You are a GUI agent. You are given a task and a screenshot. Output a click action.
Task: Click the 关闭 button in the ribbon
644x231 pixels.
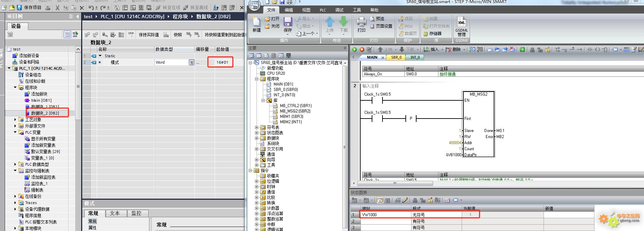[x=272, y=26]
